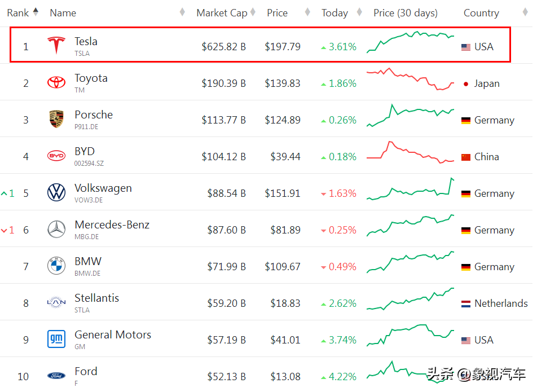Open the Tesla company link
The width and height of the screenshot is (537, 392).
(x=86, y=41)
